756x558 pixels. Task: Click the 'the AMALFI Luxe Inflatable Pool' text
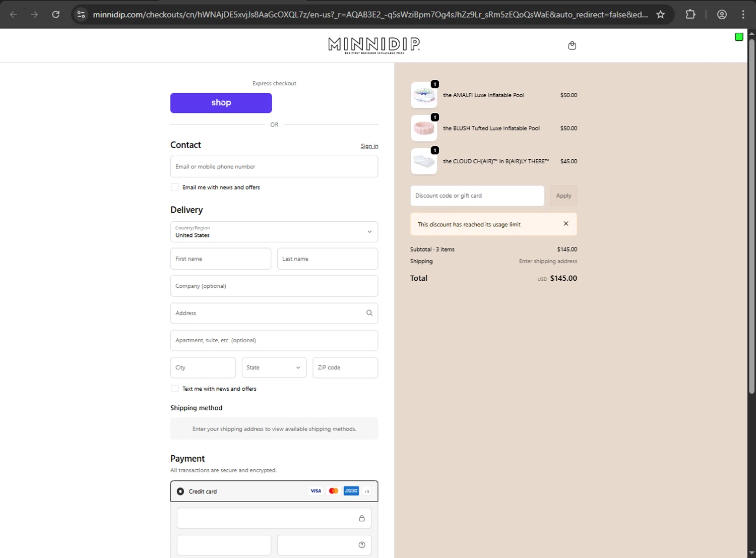(483, 95)
